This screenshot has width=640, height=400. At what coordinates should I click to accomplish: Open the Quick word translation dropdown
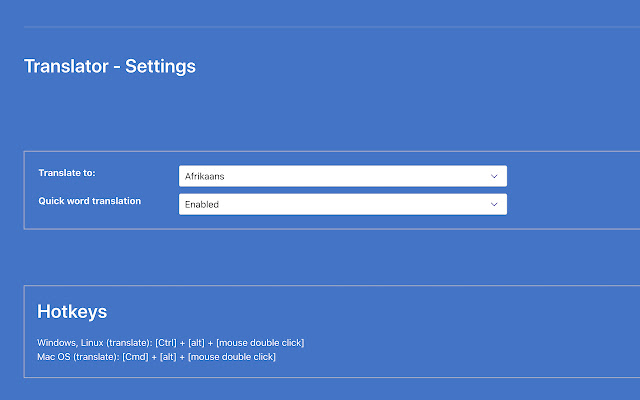(342, 204)
